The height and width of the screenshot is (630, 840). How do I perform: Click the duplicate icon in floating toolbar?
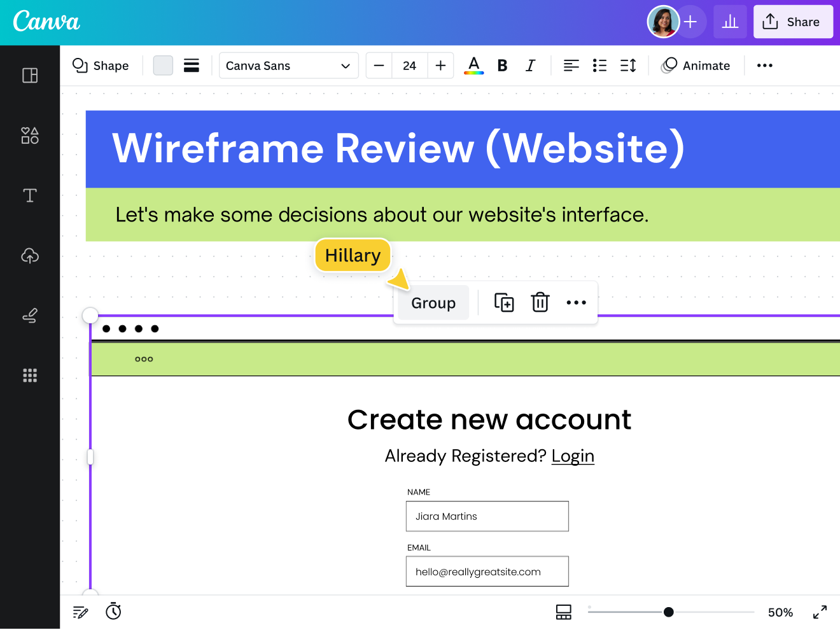(x=504, y=303)
